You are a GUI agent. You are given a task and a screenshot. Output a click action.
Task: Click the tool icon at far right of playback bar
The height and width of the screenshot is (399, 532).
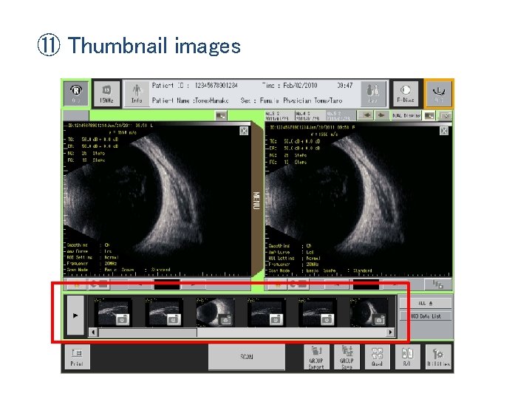coord(437,284)
